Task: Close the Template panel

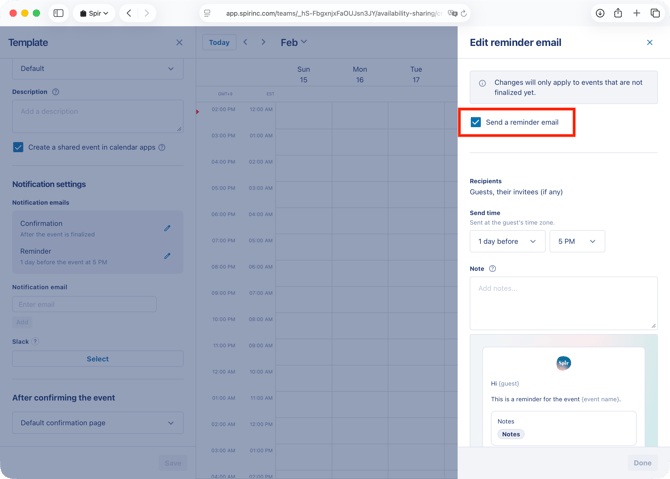Action: coord(179,43)
